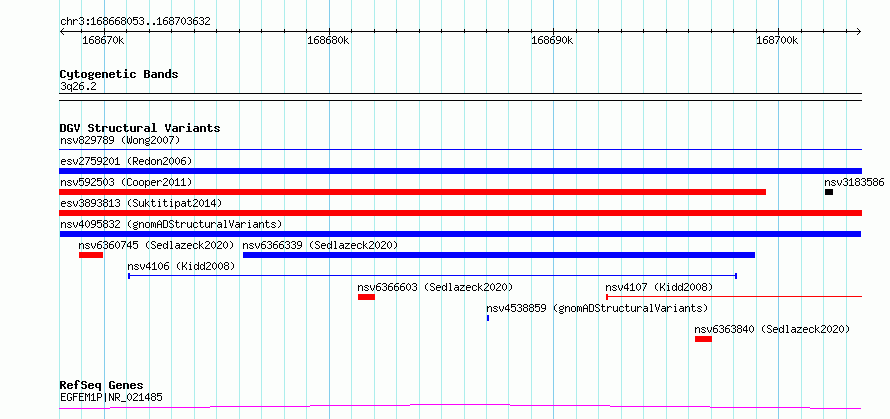
Task: Click the small black nsv3183586 variant box
Action: (829, 192)
